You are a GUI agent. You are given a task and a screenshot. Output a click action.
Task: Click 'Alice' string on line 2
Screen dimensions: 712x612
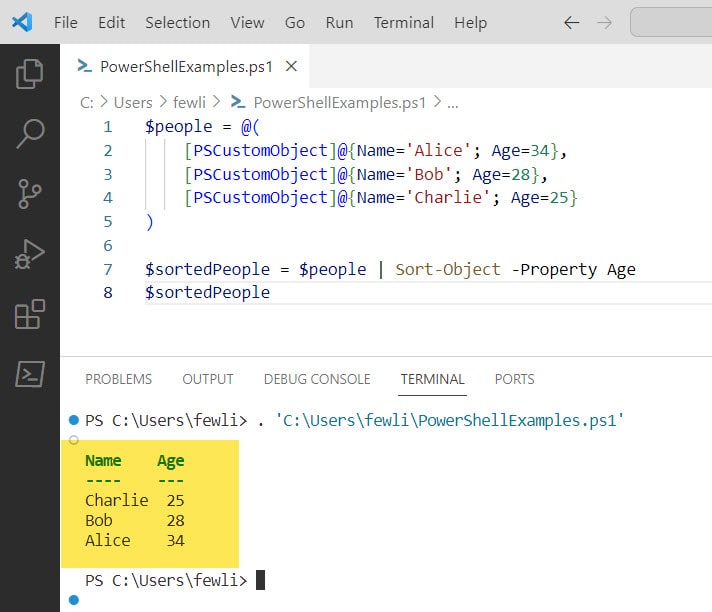pos(438,150)
